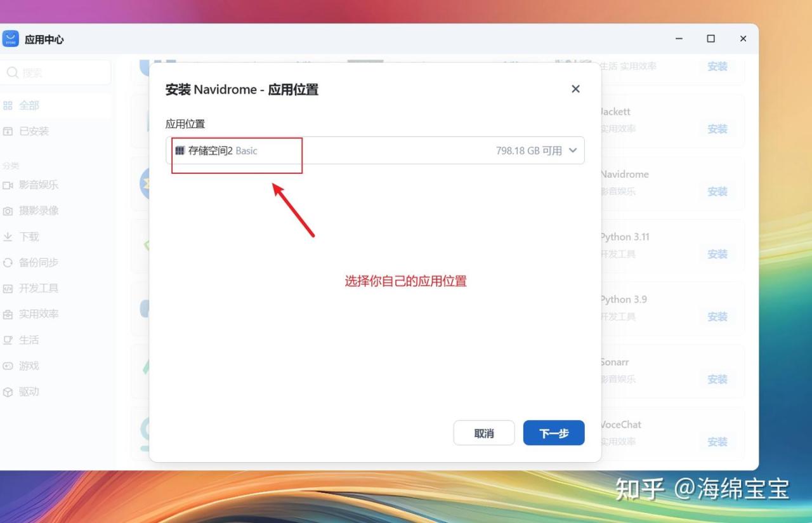Image resolution: width=812 pixels, height=523 pixels.
Task: Open the VoceChat app title
Action: [621, 425]
